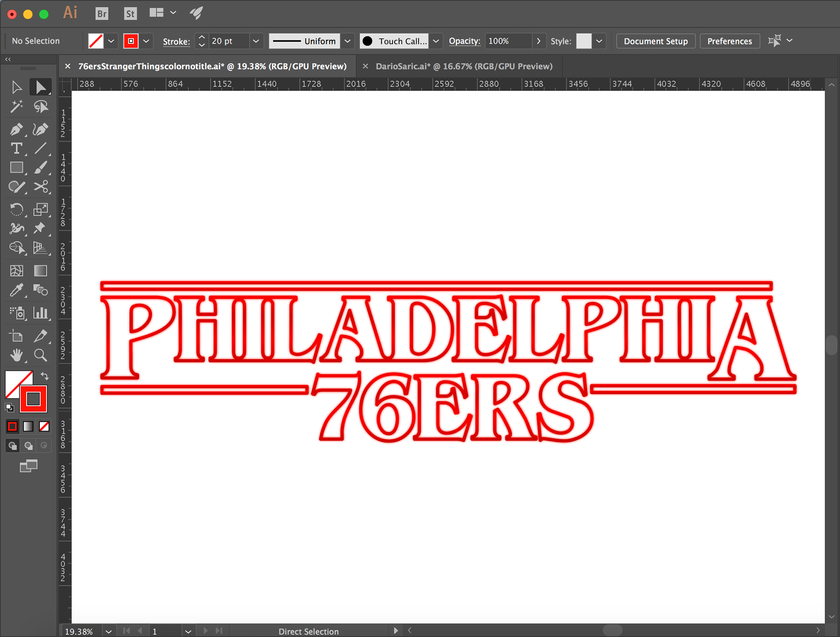Activate the Zoom tool

(41, 355)
